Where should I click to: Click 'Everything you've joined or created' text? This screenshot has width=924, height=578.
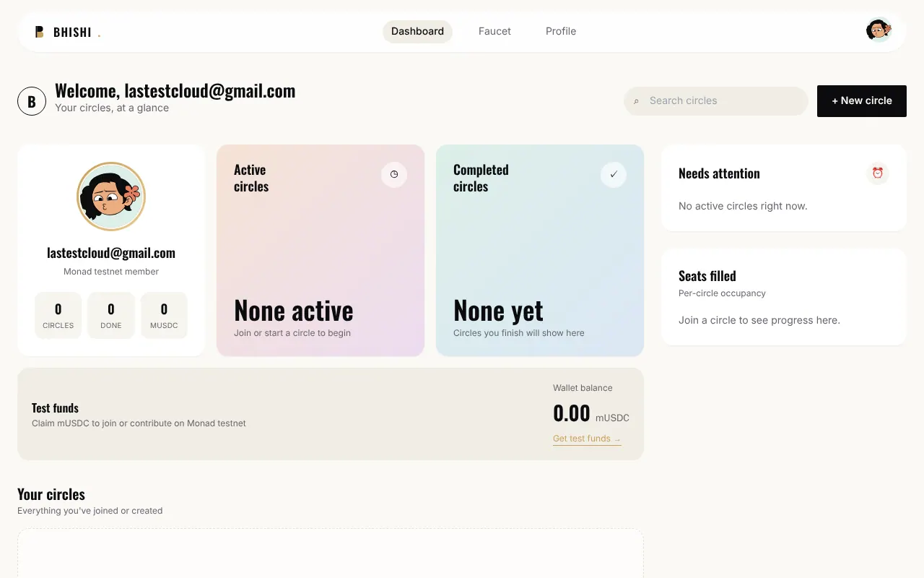(x=90, y=511)
